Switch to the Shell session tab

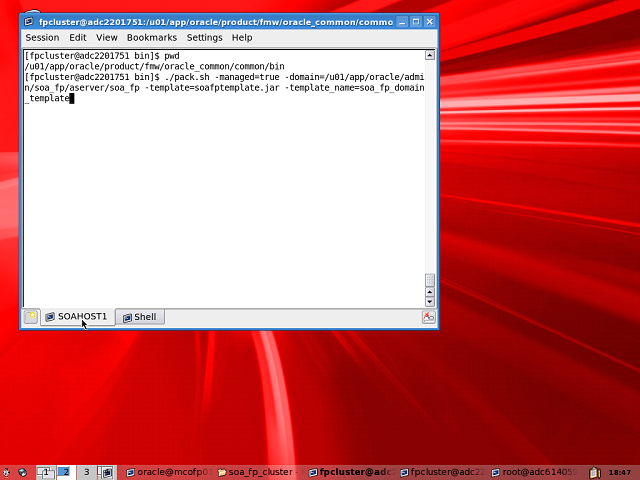139,317
